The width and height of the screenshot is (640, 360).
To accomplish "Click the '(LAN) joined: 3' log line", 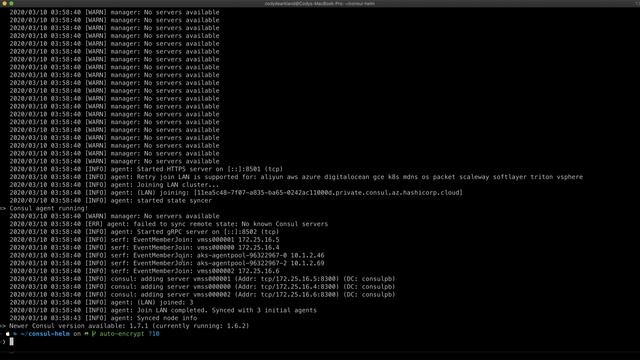I will [102, 302].
